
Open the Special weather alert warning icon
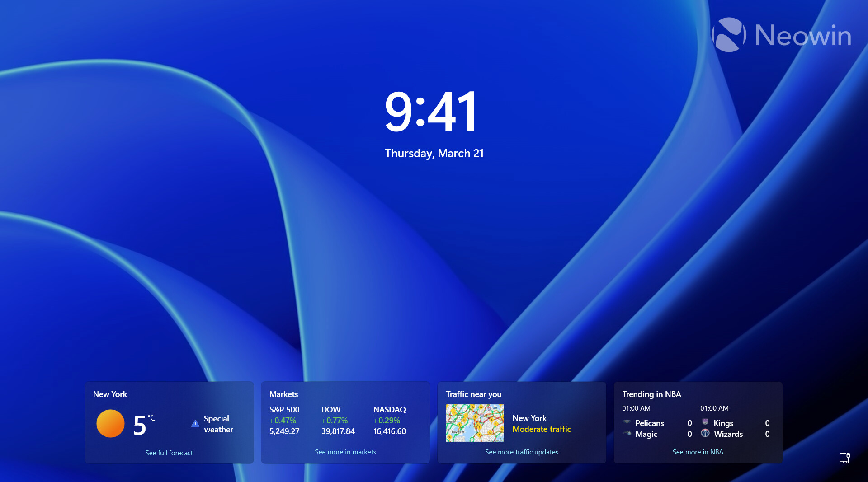194,424
